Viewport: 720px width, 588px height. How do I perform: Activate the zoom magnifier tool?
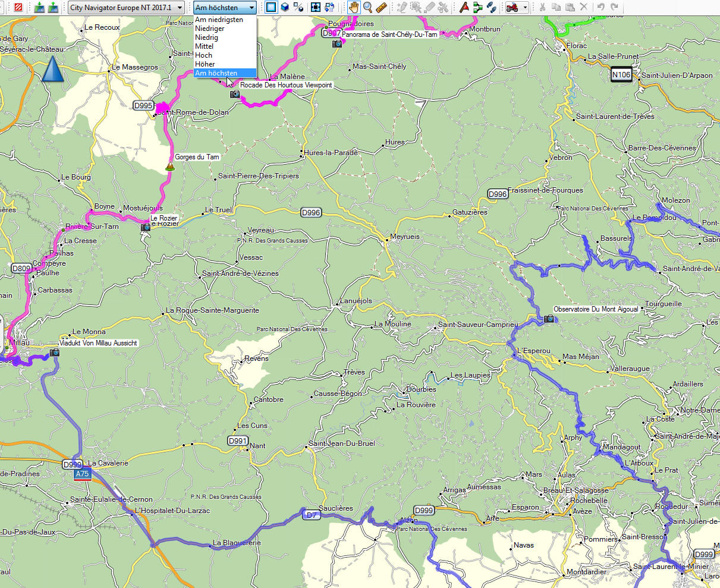(368, 7)
